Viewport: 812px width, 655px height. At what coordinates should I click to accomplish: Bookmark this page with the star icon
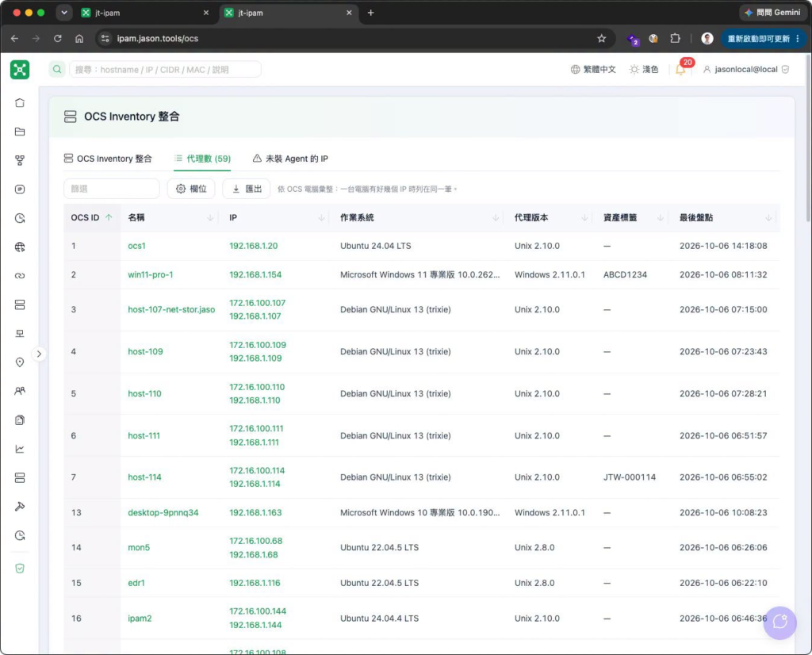[601, 38]
